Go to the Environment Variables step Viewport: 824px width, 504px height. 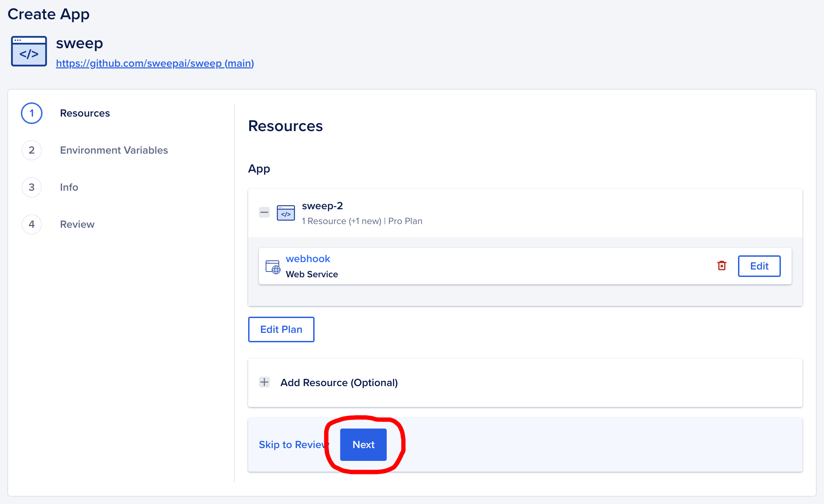[x=114, y=150]
